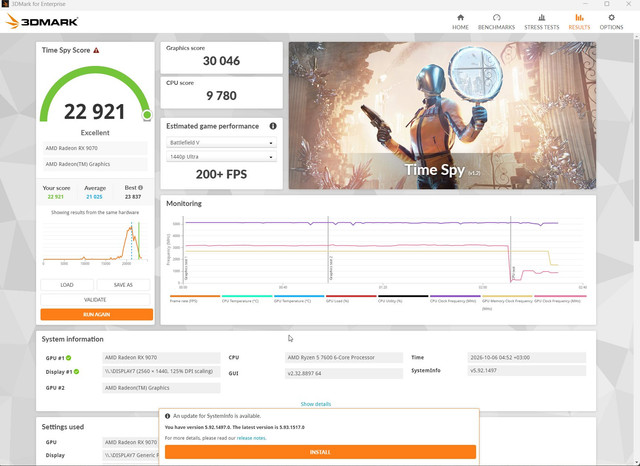Click the GUI version v2.32.8897 64

344,373
